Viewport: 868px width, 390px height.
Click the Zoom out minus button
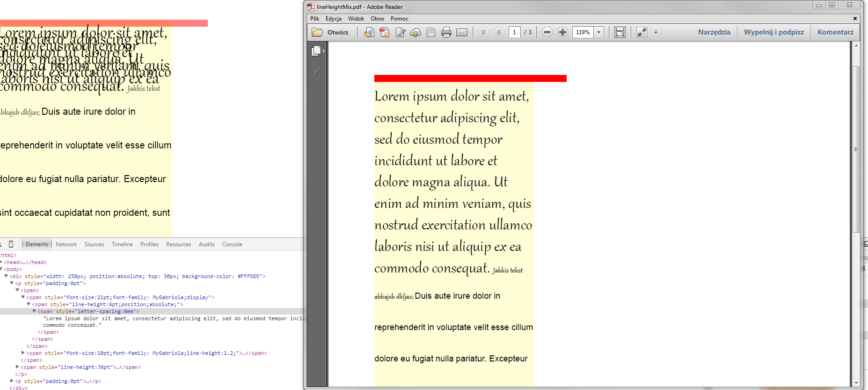click(x=547, y=32)
